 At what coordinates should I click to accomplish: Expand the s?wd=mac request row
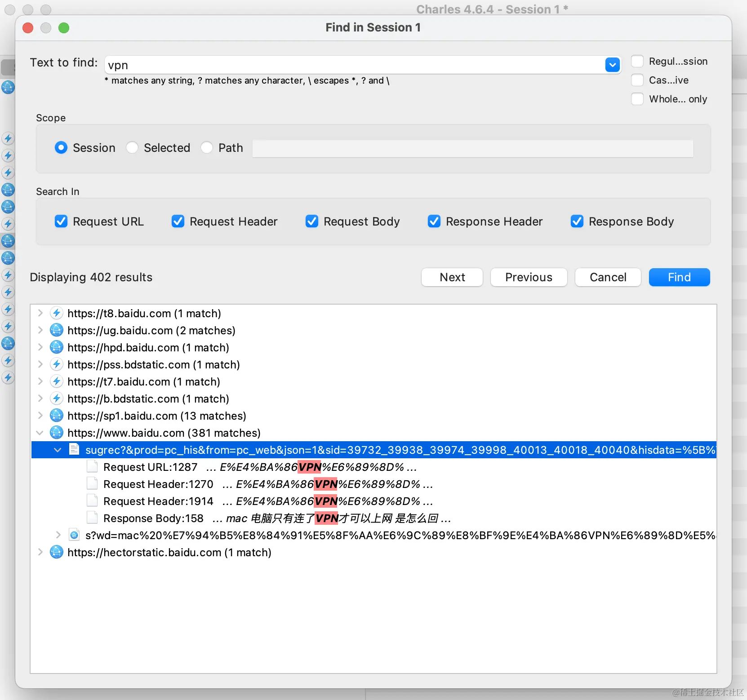point(58,535)
